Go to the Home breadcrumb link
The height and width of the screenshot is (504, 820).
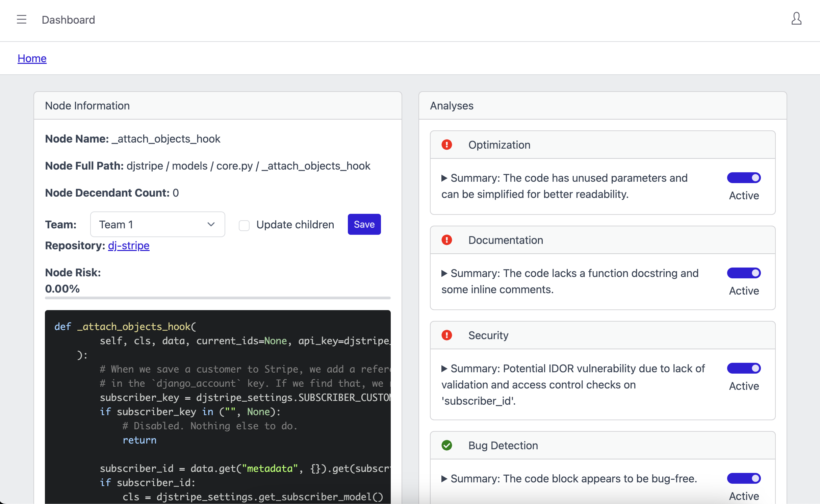tap(32, 58)
